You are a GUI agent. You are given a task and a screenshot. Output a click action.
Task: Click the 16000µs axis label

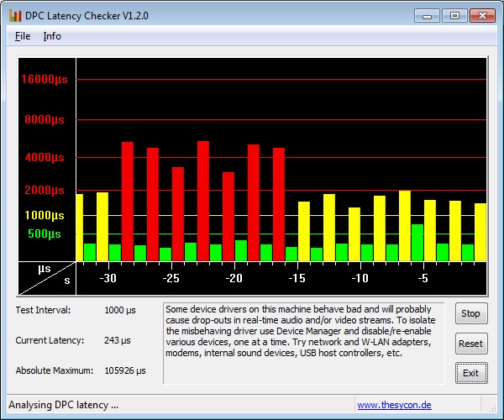point(45,79)
